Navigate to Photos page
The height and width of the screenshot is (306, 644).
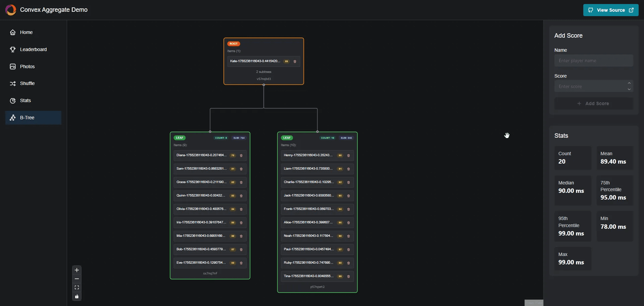[27, 67]
